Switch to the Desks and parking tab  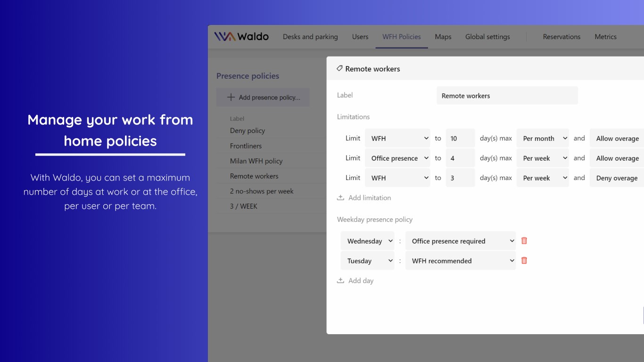pos(310,37)
